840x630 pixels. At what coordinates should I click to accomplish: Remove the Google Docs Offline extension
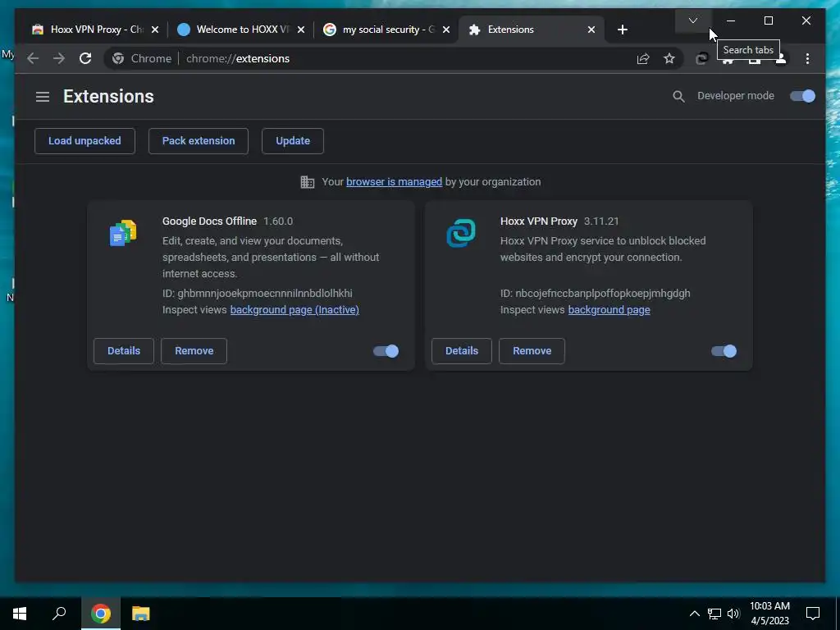click(x=194, y=351)
